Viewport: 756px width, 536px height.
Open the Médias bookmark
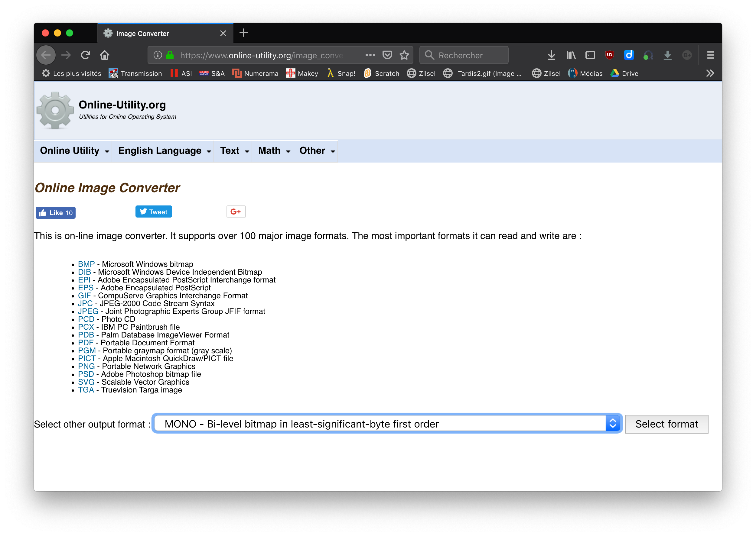click(x=585, y=73)
